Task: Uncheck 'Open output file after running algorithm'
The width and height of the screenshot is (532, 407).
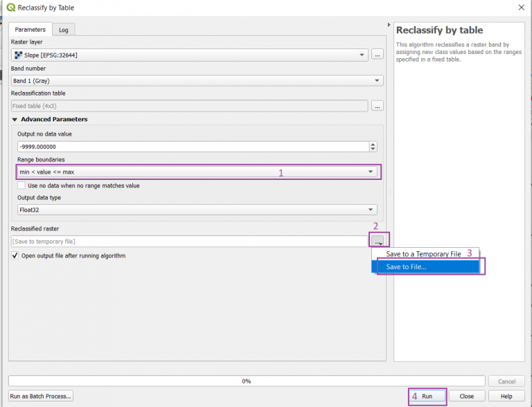Action: point(15,256)
